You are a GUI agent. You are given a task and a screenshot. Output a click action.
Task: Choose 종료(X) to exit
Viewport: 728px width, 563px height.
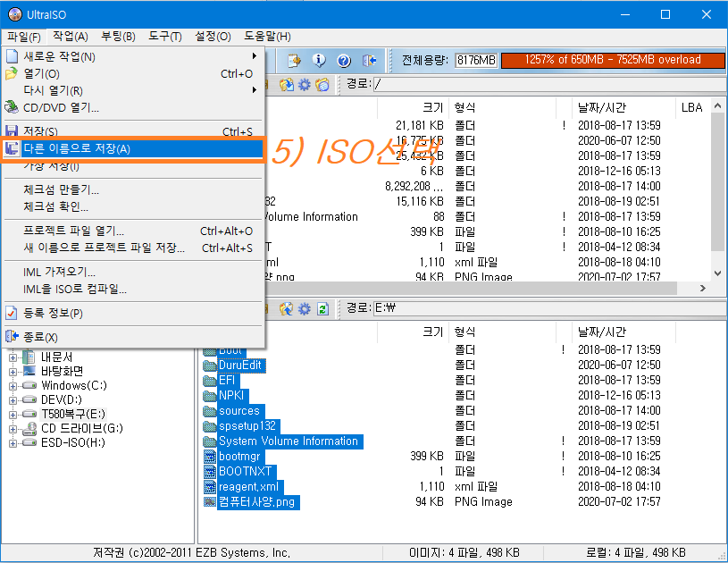(133, 337)
